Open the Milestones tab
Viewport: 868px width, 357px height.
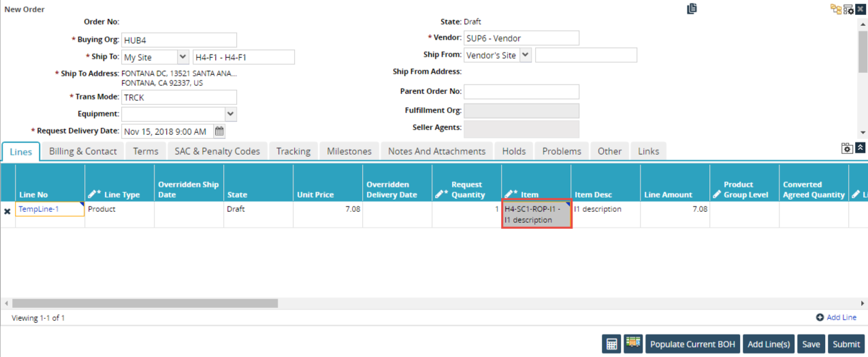pyautogui.click(x=349, y=151)
